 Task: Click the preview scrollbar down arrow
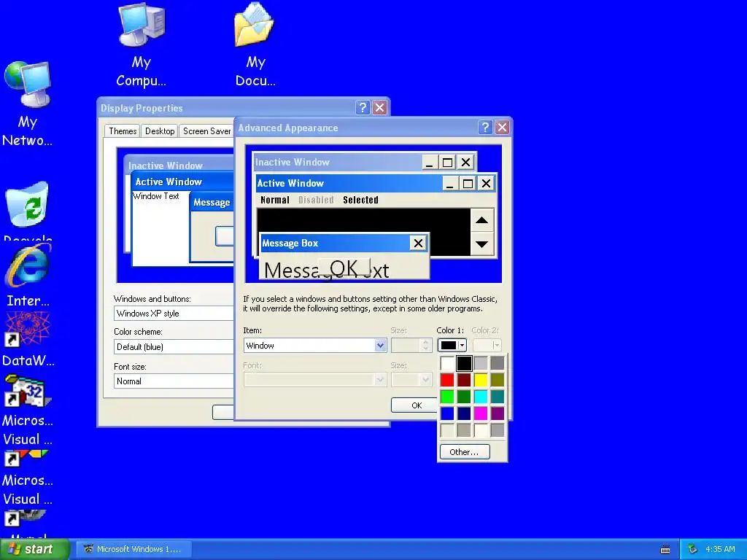[x=481, y=244]
